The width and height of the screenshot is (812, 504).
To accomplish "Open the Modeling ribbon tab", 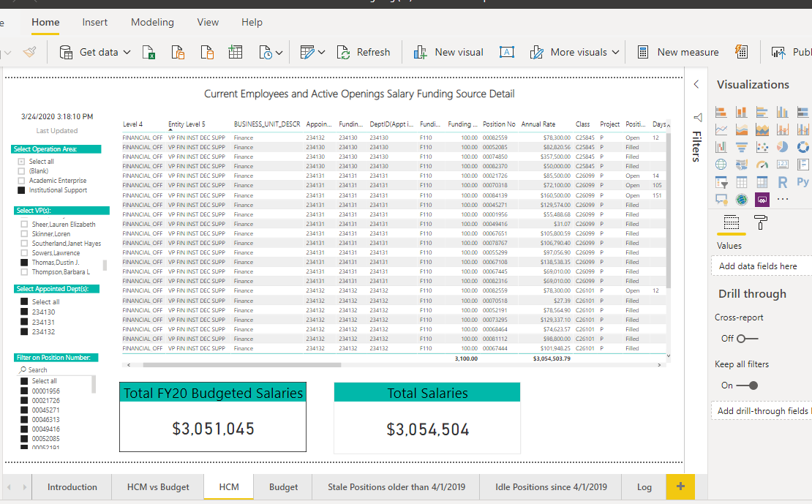I will [x=152, y=22].
